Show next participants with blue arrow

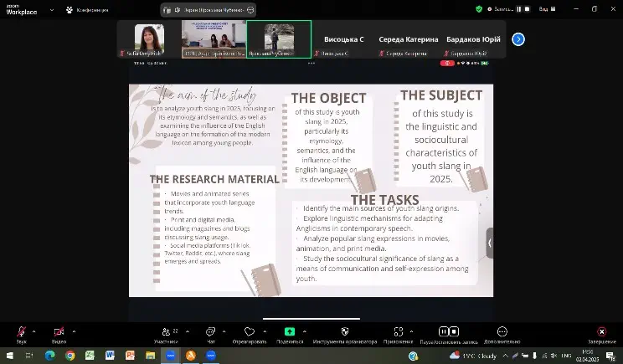518,39
